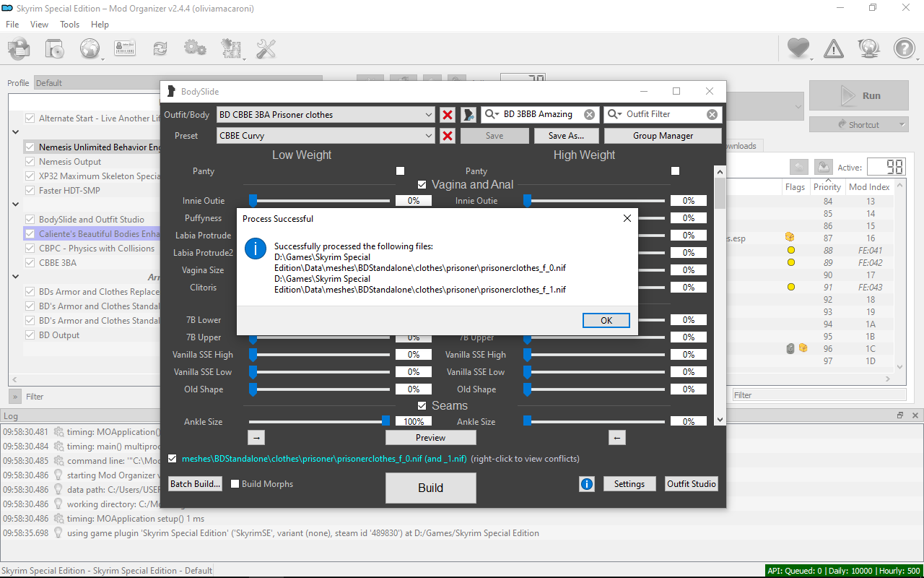
Task: Open the install mod from archive toolbar icon
Action: point(19,48)
